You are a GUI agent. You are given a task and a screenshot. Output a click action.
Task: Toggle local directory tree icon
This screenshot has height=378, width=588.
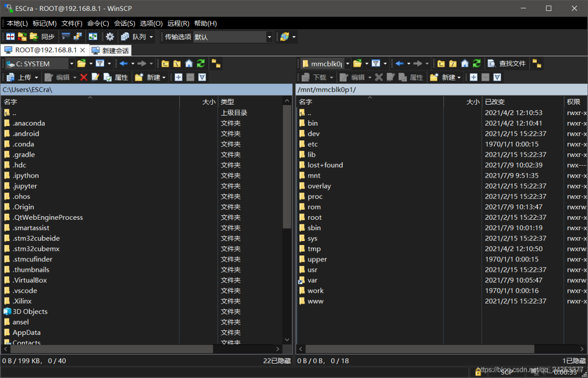pos(216,63)
